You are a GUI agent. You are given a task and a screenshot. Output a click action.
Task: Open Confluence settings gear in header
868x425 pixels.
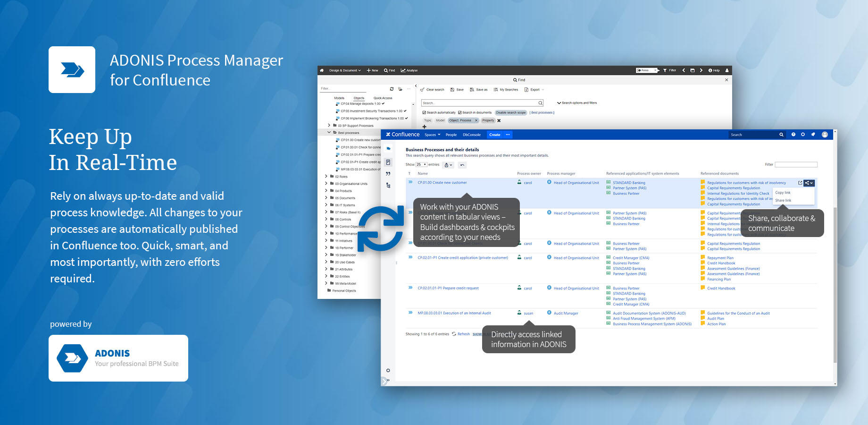[x=803, y=135]
